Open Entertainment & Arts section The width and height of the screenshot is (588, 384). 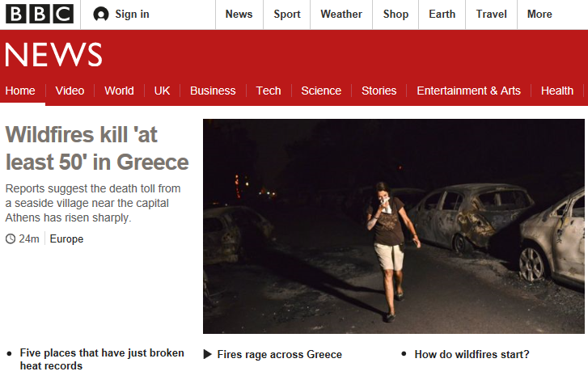coord(468,91)
